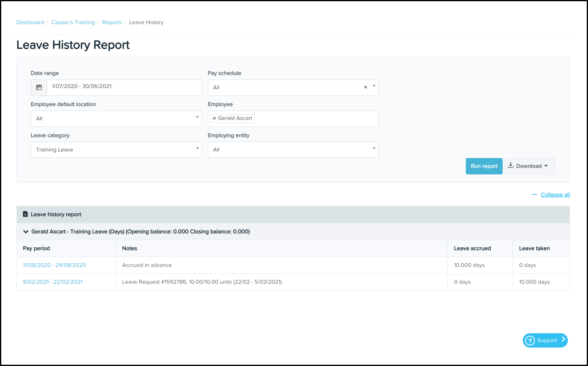This screenshot has height=366, width=588.
Task: Collapse the Gerald Ascart Training Leave section
Action: 26,232
